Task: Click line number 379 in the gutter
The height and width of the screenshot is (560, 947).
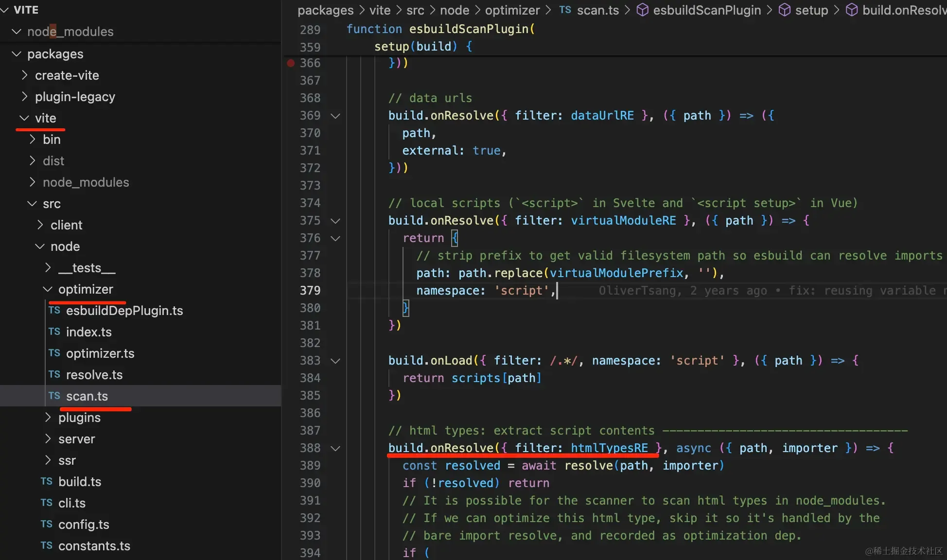Action: coord(310,291)
